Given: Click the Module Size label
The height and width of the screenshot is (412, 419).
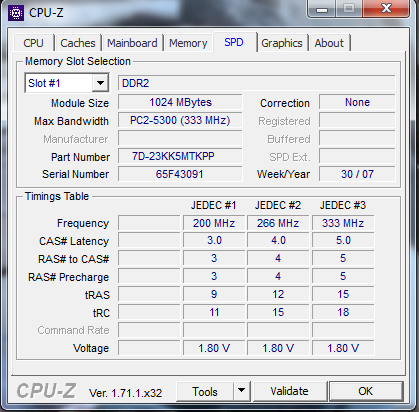Looking at the screenshot, I should coord(80,103).
